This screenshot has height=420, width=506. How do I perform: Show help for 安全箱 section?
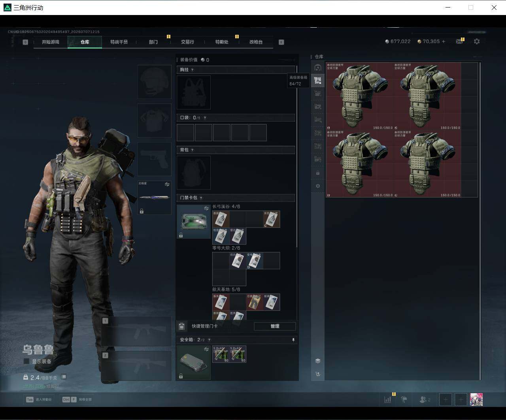209,340
